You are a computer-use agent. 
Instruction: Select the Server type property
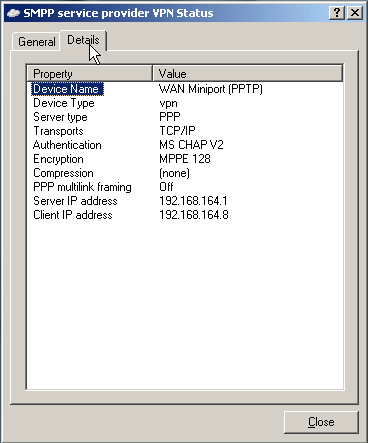pyautogui.click(x=60, y=117)
